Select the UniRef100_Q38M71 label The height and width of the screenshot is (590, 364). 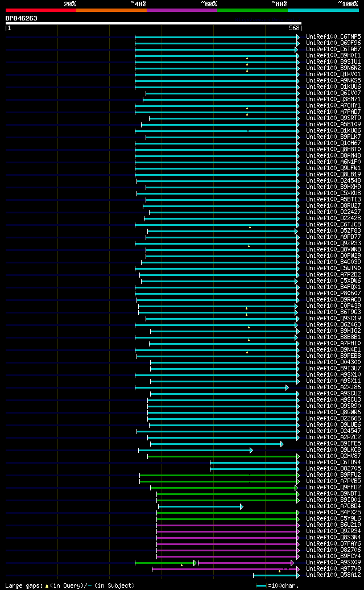point(333,100)
